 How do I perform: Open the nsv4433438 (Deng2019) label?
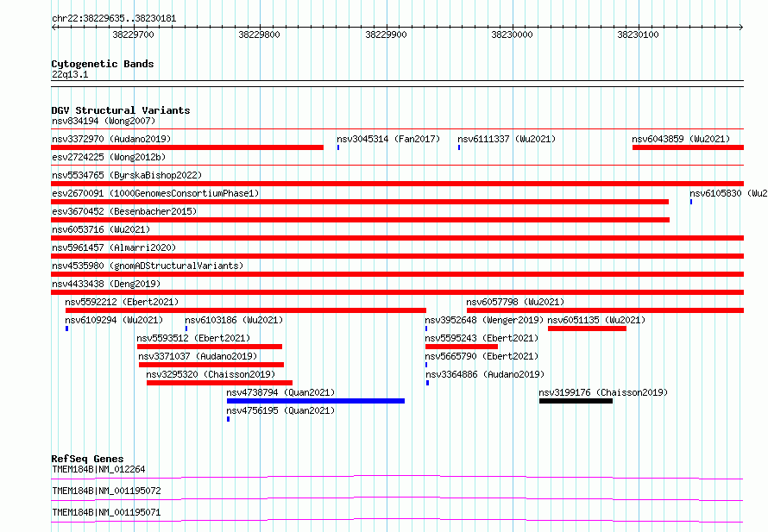106,284
